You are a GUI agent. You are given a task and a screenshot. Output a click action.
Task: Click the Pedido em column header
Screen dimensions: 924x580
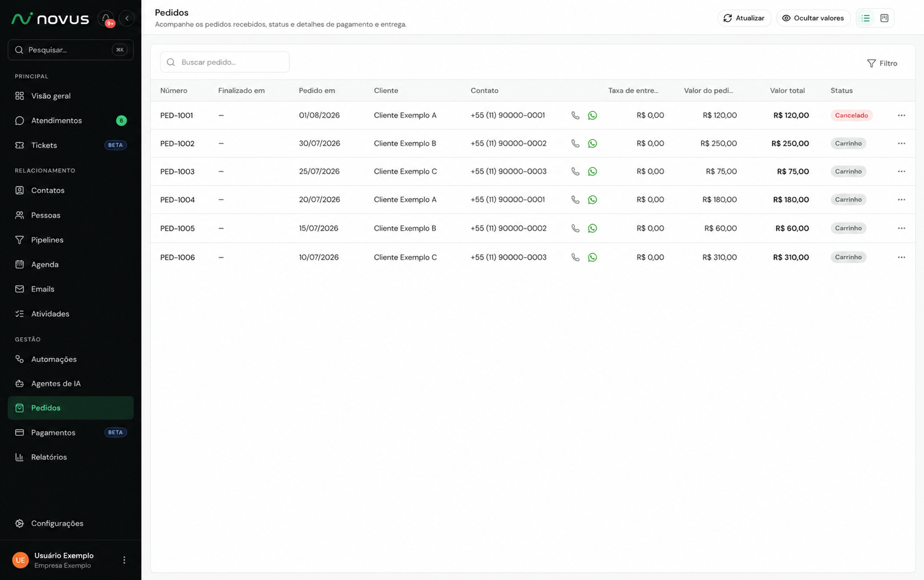tap(317, 91)
